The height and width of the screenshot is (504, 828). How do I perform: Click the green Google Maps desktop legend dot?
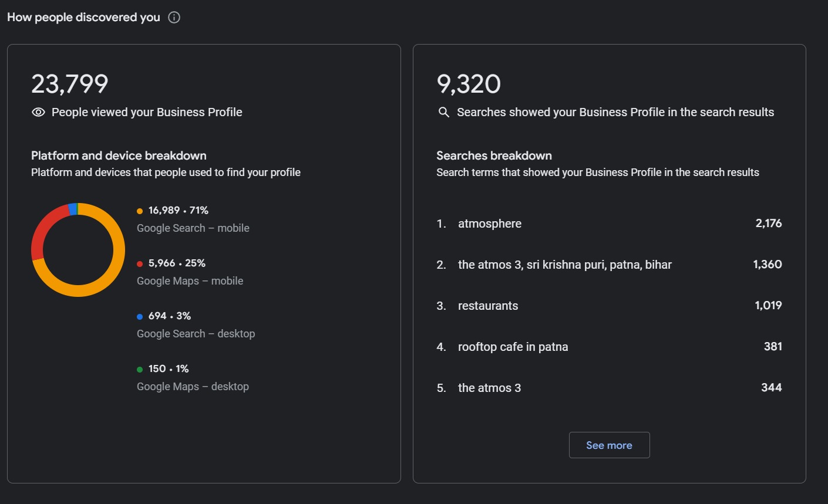pos(140,370)
